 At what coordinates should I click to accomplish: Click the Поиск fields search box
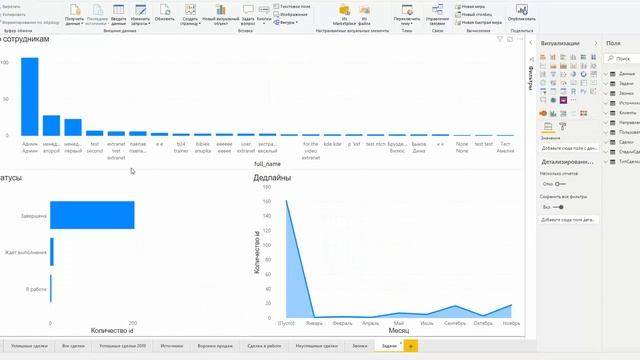(622, 59)
